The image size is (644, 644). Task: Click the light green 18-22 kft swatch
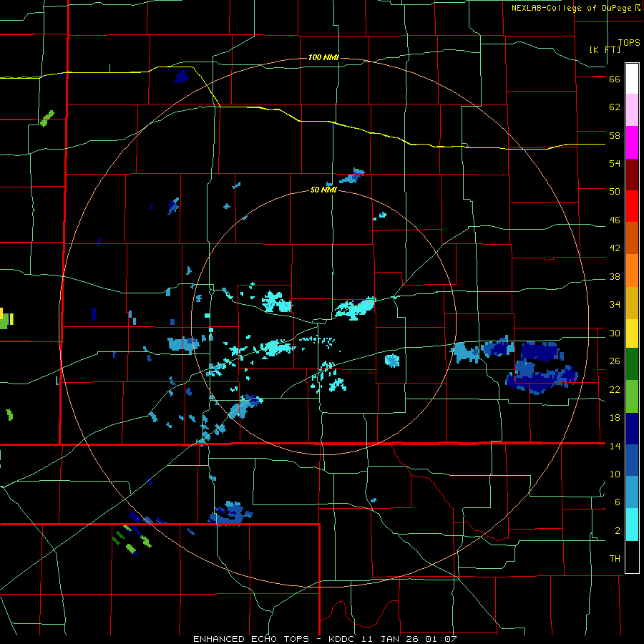pos(632,396)
